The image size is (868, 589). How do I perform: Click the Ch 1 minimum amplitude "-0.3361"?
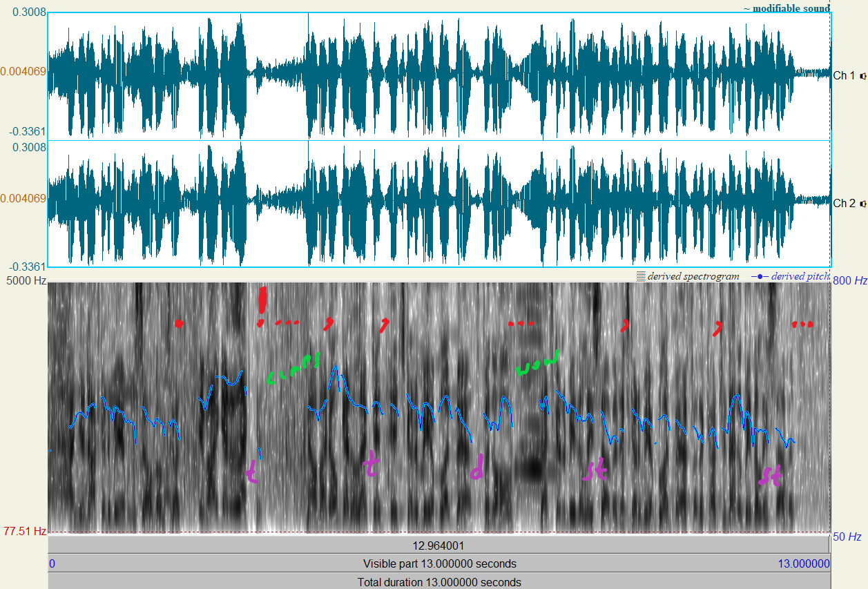pyautogui.click(x=28, y=131)
